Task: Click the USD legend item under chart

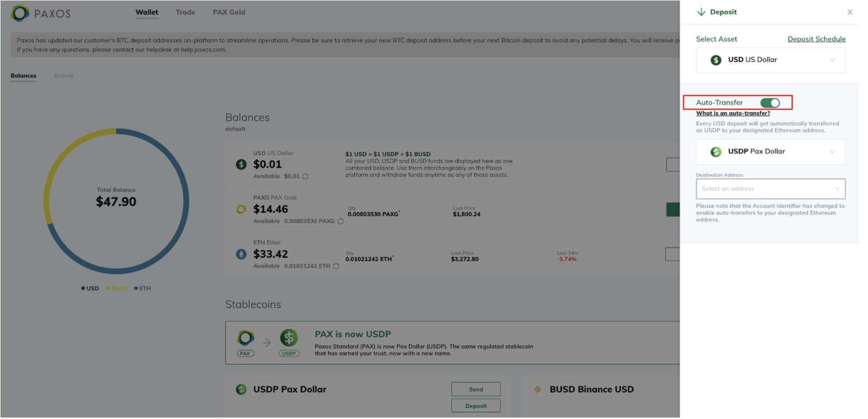Action: 90,289
